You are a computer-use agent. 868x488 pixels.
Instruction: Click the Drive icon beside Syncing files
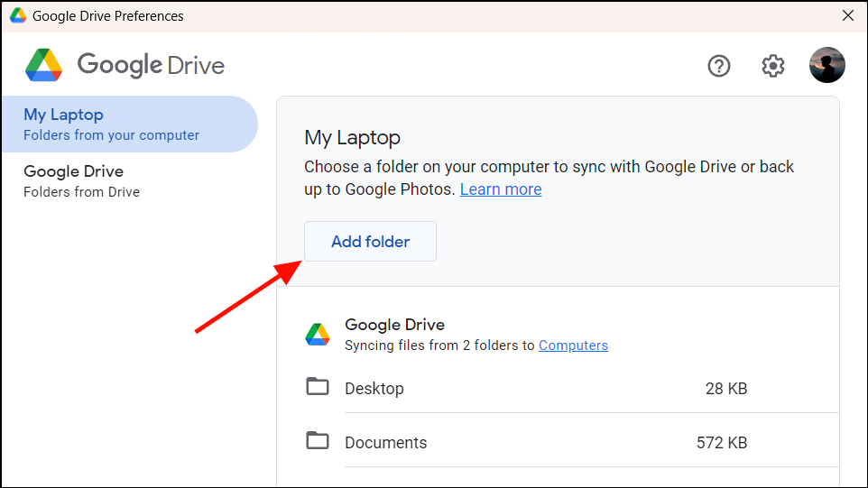coord(318,335)
